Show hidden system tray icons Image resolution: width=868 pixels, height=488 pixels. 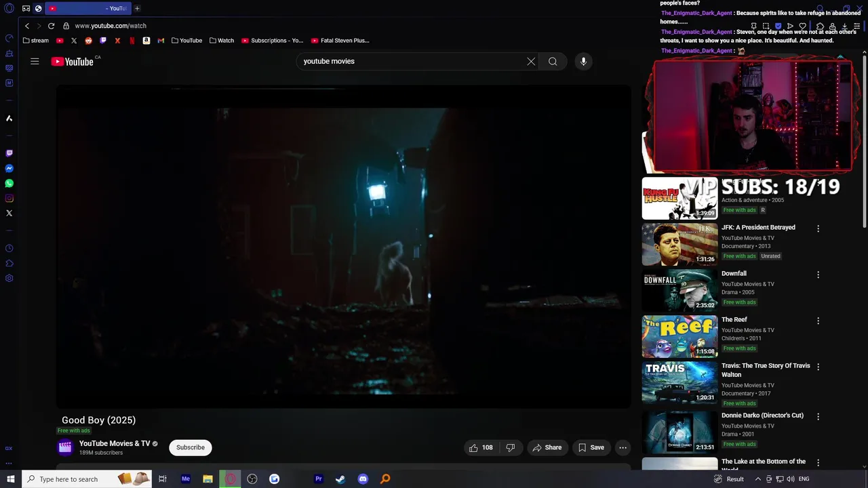pos(758,479)
